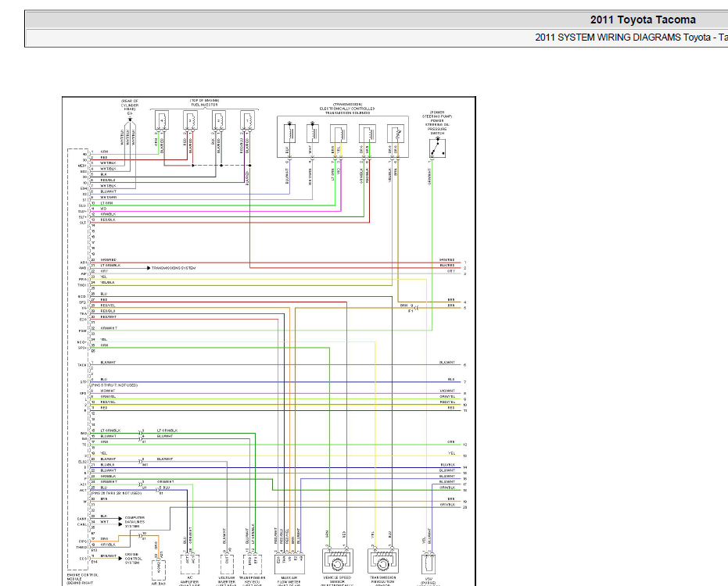Click the voltage inverter dashed connector box
This screenshot has width=728, height=586.
227,565
